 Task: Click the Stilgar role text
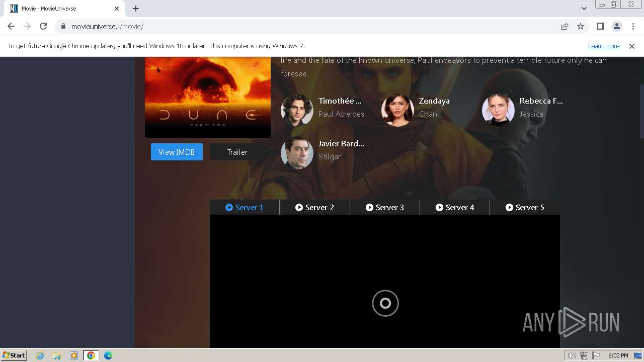point(330,157)
